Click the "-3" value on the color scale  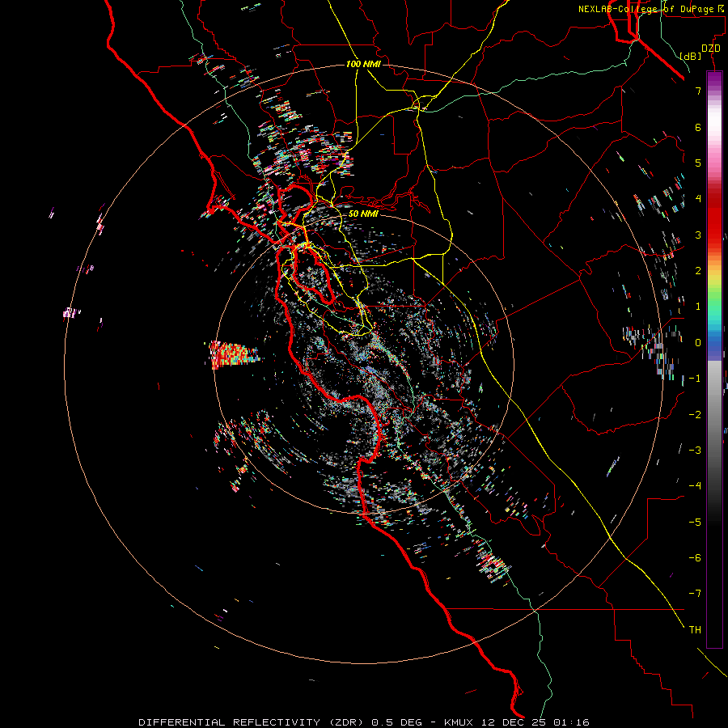[695, 451]
